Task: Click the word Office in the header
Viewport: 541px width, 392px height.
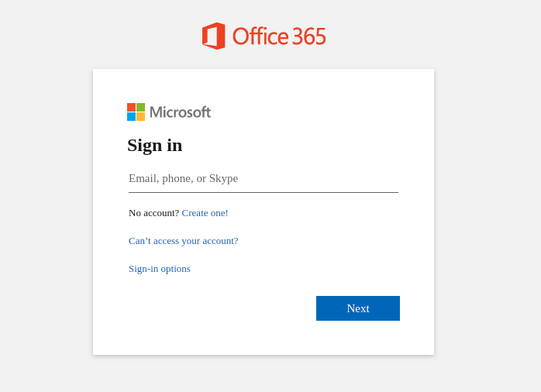Action: click(261, 36)
